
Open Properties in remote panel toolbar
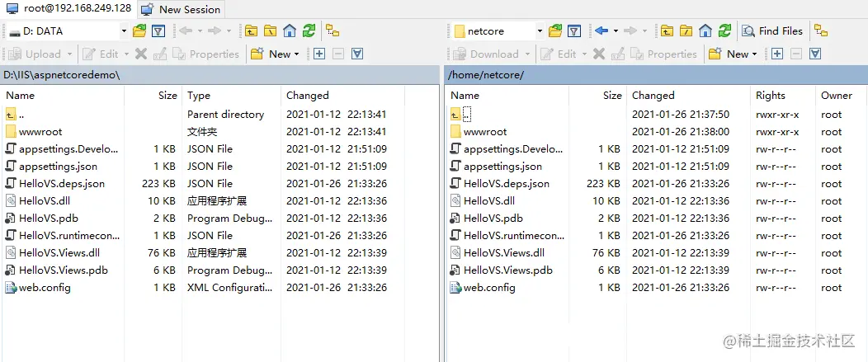[x=663, y=54]
